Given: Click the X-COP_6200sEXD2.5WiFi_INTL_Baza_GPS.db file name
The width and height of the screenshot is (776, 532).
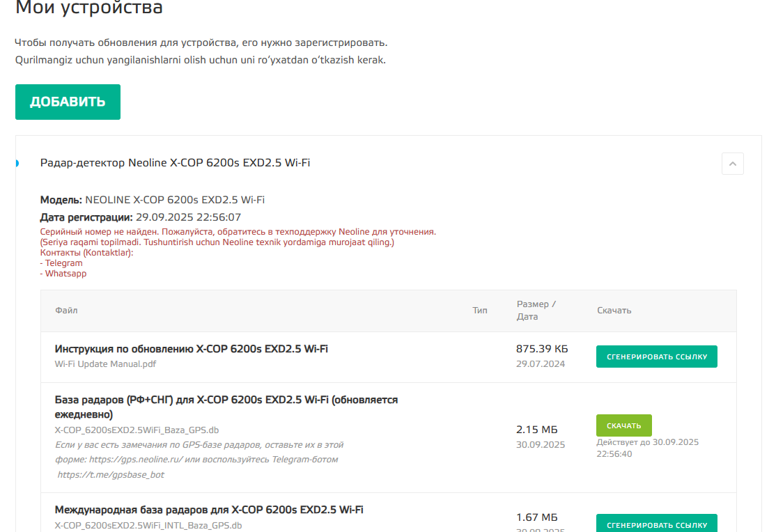Looking at the screenshot, I should [x=148, y=525].
